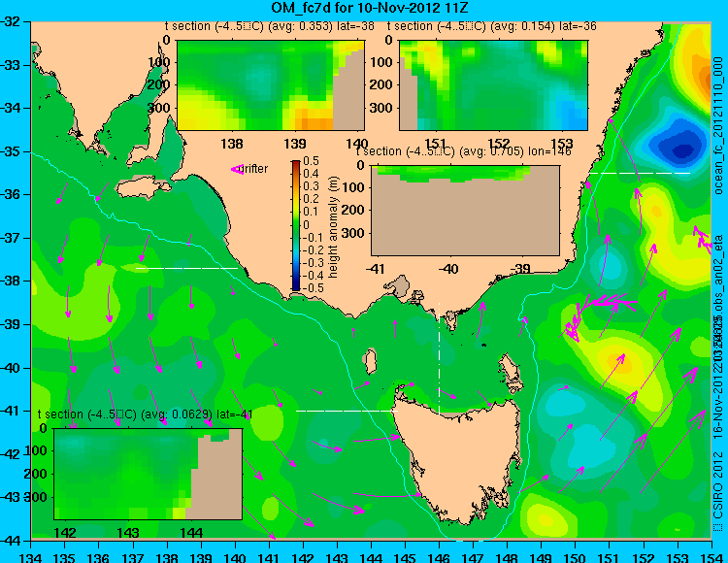Click the "149" longitude label on bottom axis
Screen dimensions: 728x563
point(542,557)
